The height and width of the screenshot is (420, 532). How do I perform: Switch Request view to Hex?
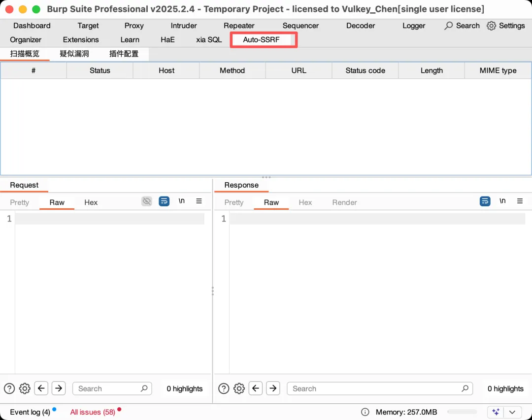tap(91, 202)
